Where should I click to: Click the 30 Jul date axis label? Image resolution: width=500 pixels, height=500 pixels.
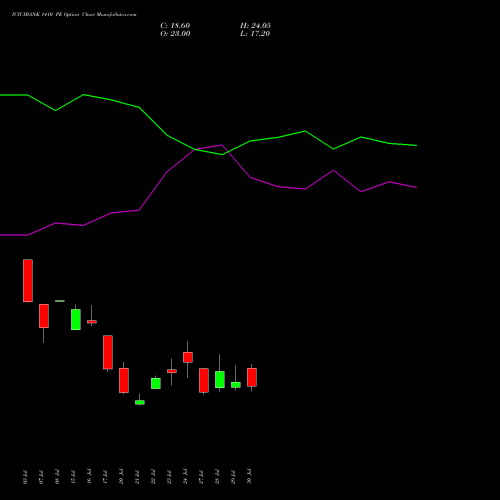[x=250, y=477]
